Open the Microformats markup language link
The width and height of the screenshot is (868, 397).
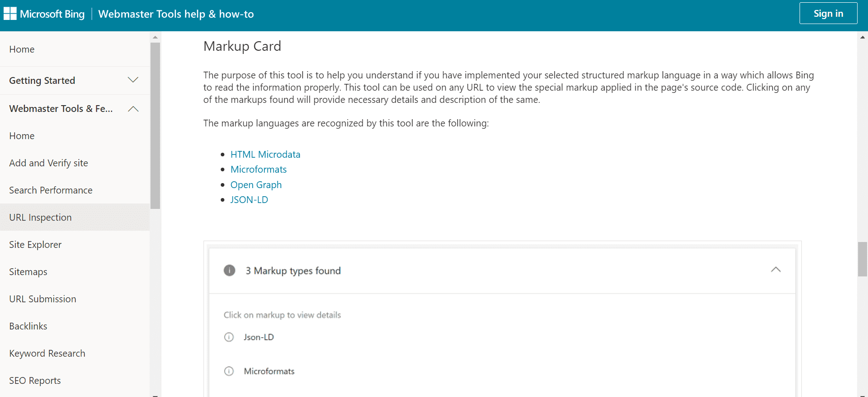(258, 169)
